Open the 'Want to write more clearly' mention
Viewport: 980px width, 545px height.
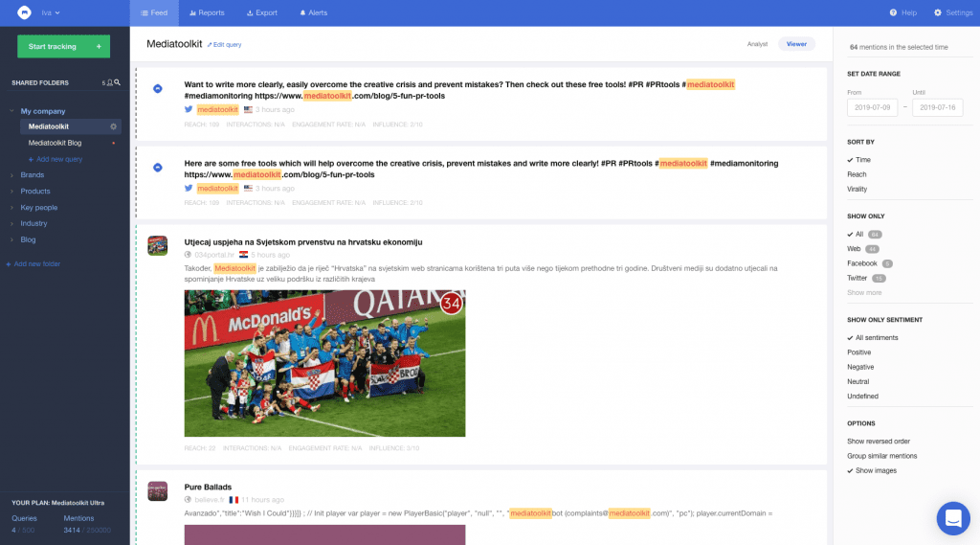[x=459, y=90]
